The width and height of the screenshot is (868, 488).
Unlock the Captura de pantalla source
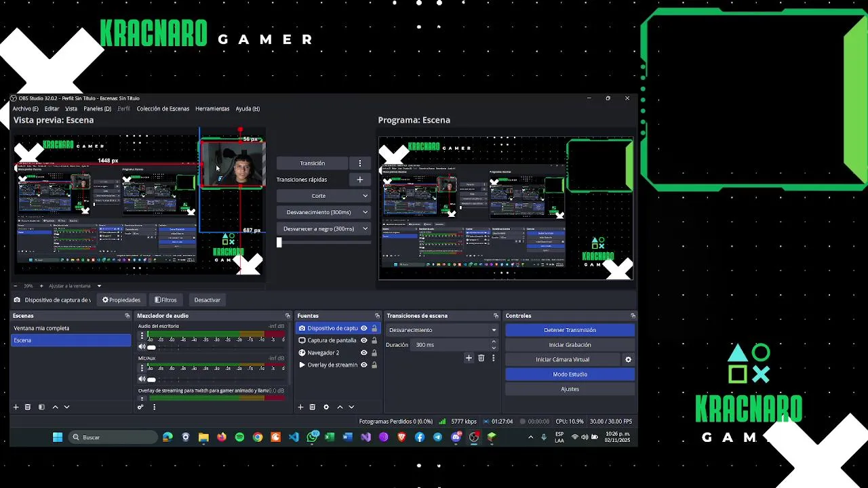click(x=374, y=340)
